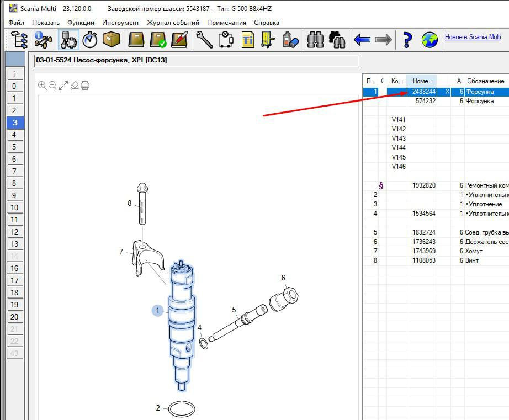Select group 12 in the left sidebar

[14, 232]
